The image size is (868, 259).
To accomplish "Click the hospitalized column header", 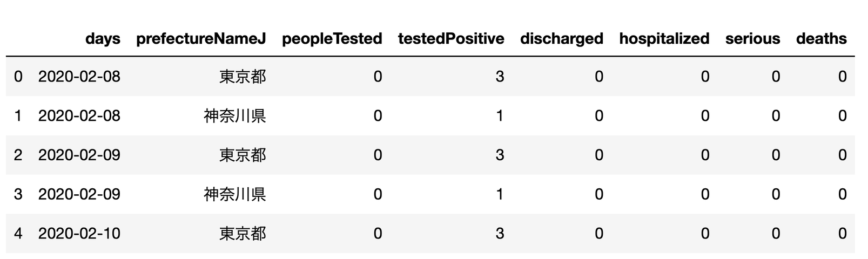I will [664, 39].
